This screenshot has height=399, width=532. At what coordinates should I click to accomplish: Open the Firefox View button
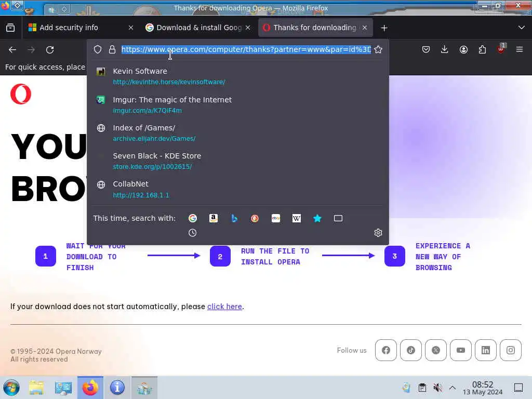pyautogui.click(x=10, y=28)
